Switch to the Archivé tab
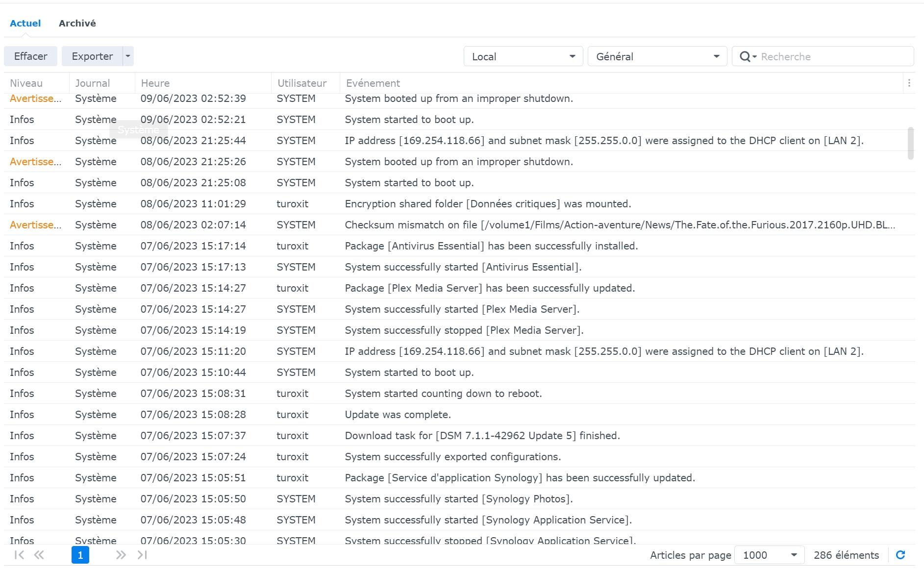 pyautogui.click(x=77, y=24)
